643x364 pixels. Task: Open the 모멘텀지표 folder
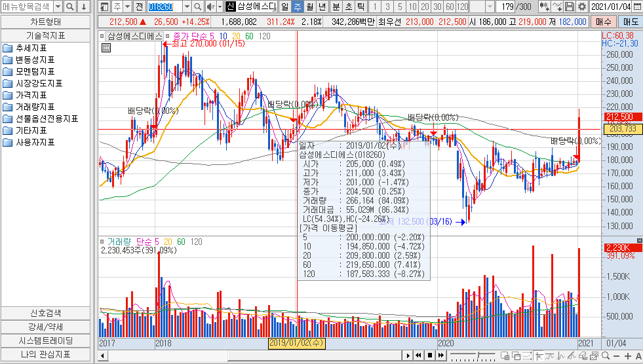coord(29,71)
